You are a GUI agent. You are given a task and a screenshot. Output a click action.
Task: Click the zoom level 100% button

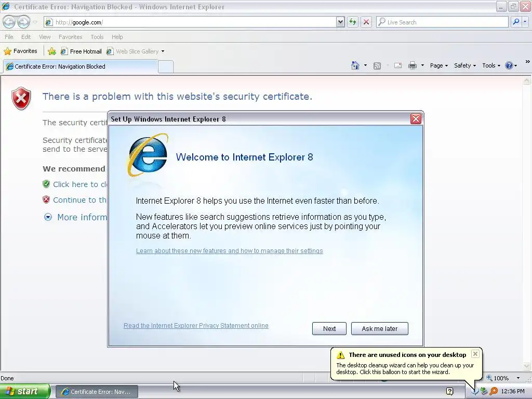498,378
